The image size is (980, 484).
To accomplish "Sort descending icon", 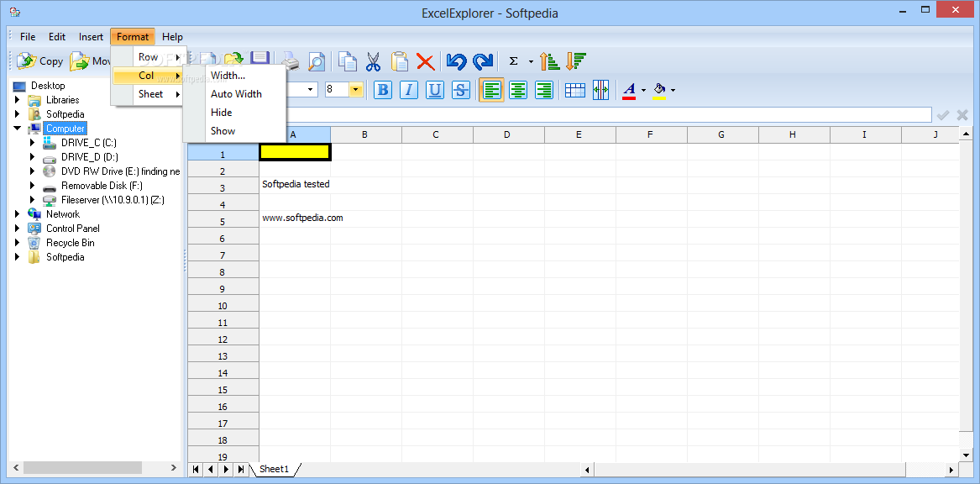I will click(575, 61).
